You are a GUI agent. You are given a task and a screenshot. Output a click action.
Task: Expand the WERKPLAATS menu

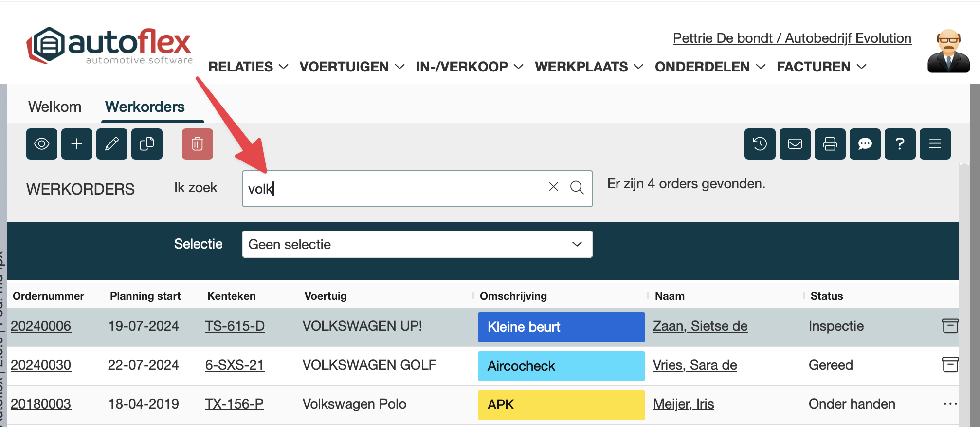pyautogui.click(x=589, y=67)
